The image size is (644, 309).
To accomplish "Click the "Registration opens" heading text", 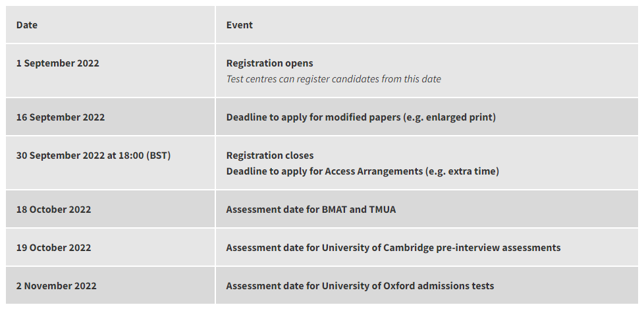I will pos(269,63).
